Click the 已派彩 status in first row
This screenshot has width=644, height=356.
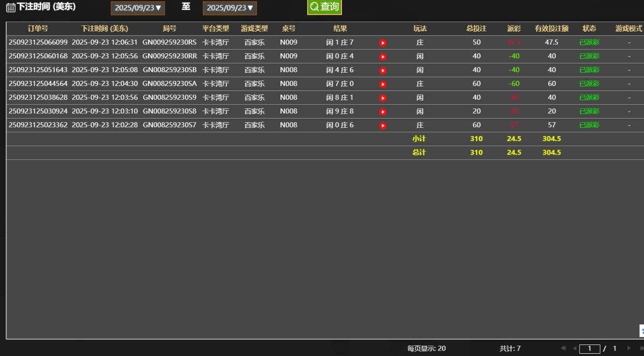[589, 42]
